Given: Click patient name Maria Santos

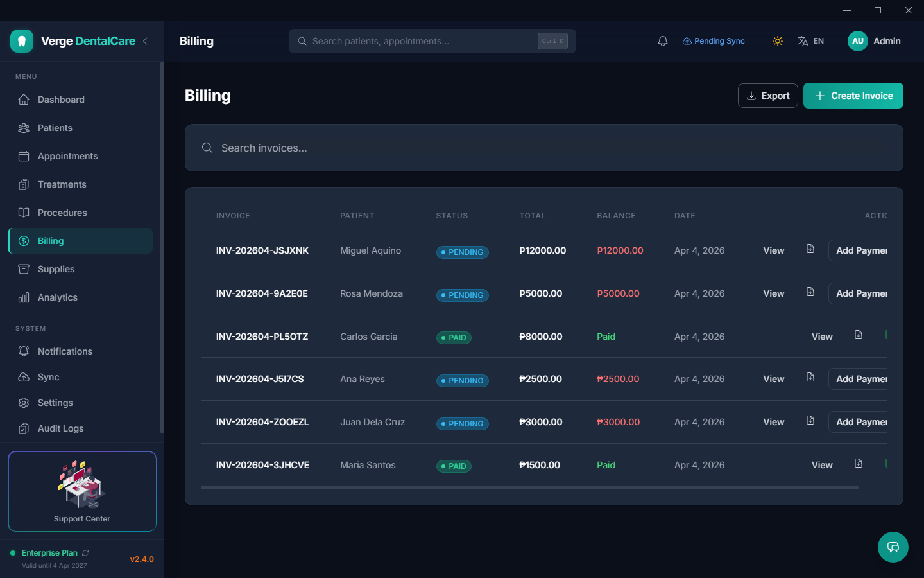Looking at the screenshot, I should [x=368, y=465].
